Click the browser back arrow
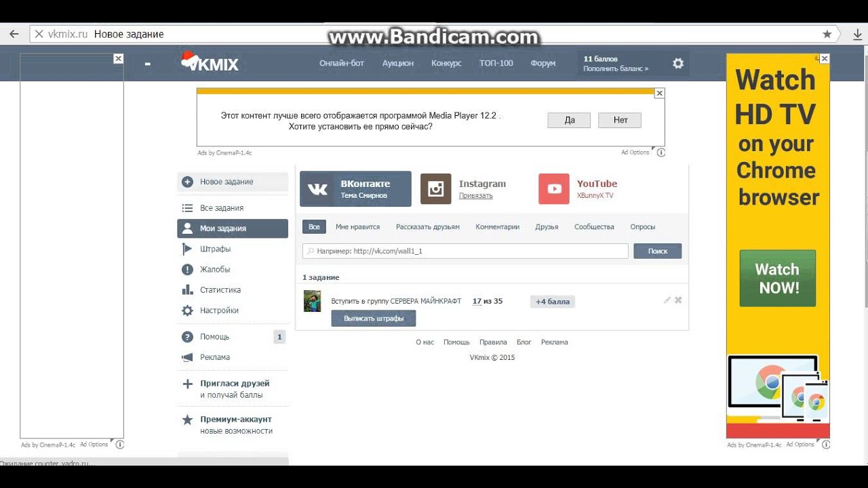 (14, 34)
